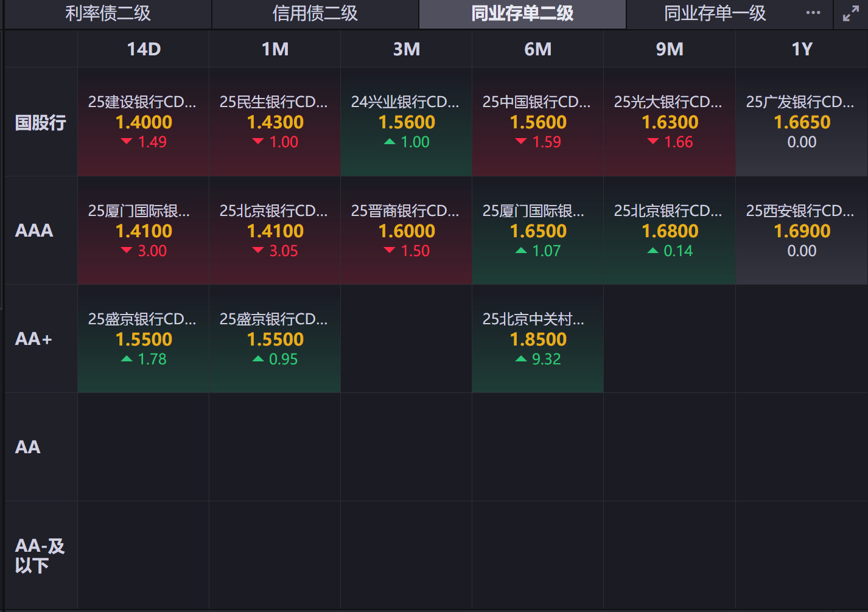
Task: Open the 24兴业银行CD cell at 1.5600
Action: [407, 122]
